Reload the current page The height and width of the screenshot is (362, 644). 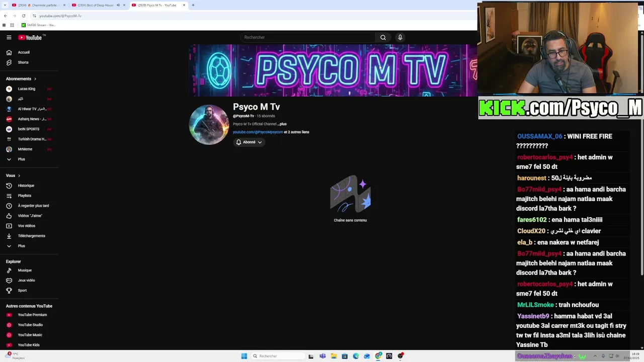pos(23,16)
